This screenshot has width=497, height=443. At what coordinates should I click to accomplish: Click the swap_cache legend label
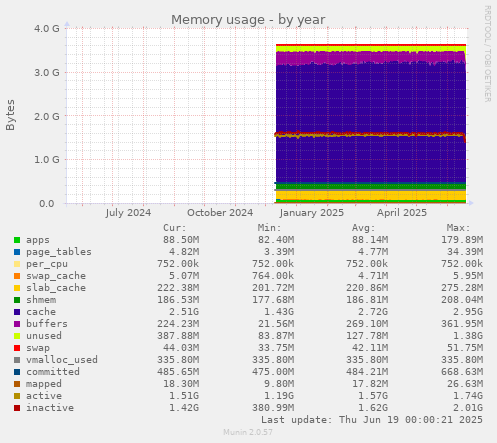point(56,276)
